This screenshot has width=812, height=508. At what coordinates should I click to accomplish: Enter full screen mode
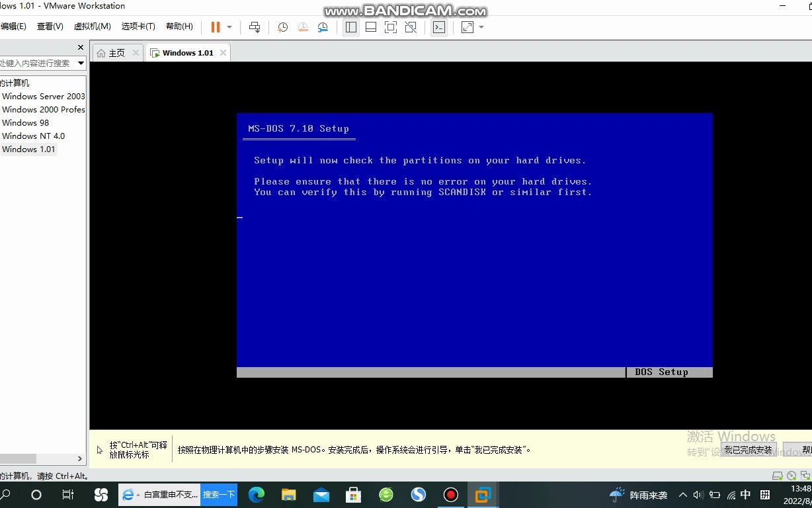pyautogui.click(x=391, y=27)
